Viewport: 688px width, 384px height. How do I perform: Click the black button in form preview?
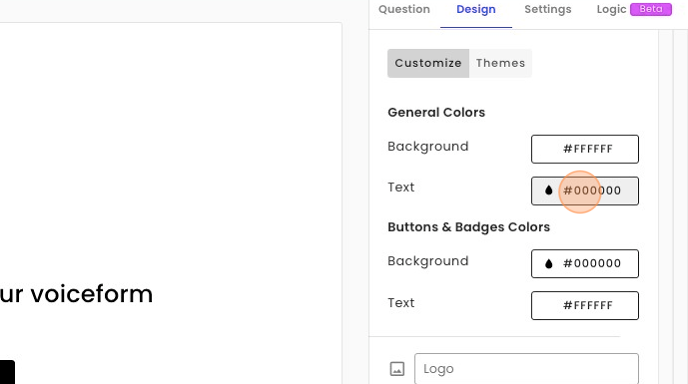point(7,372)
